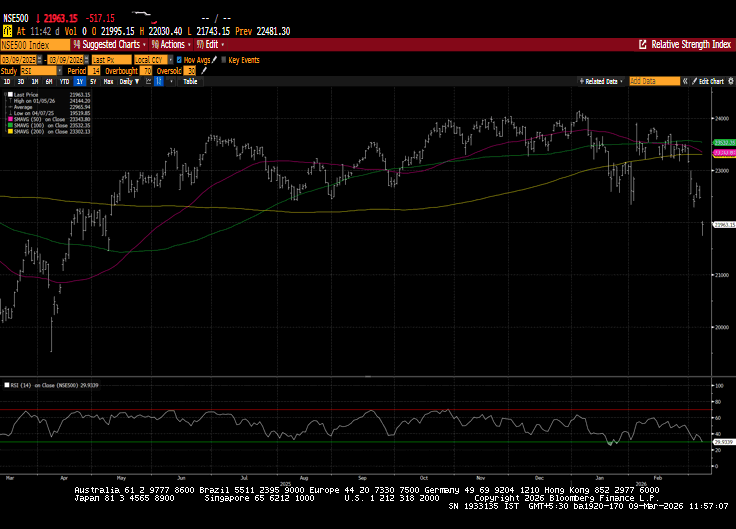Click the Table button
The width and height of the screenshot is (736, 529).
190,81
